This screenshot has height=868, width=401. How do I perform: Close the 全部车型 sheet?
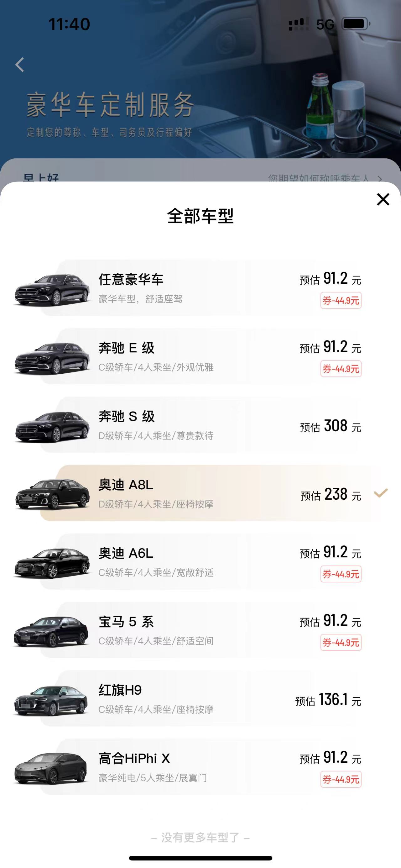(x=383, y=199)
